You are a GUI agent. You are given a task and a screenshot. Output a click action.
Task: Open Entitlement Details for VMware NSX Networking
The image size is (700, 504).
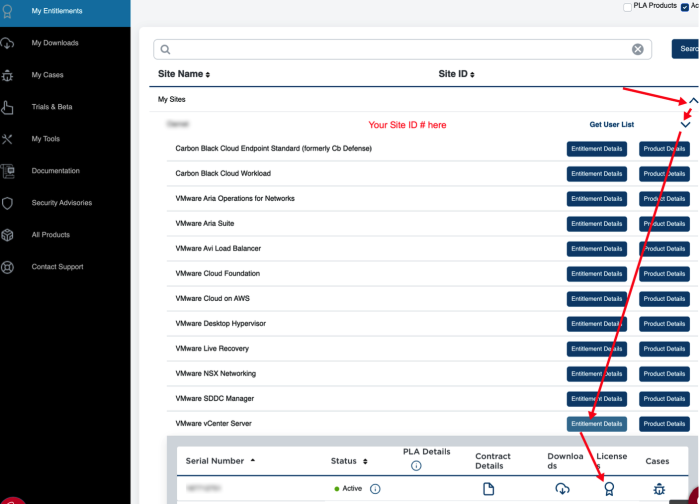(x=596, y=374)
